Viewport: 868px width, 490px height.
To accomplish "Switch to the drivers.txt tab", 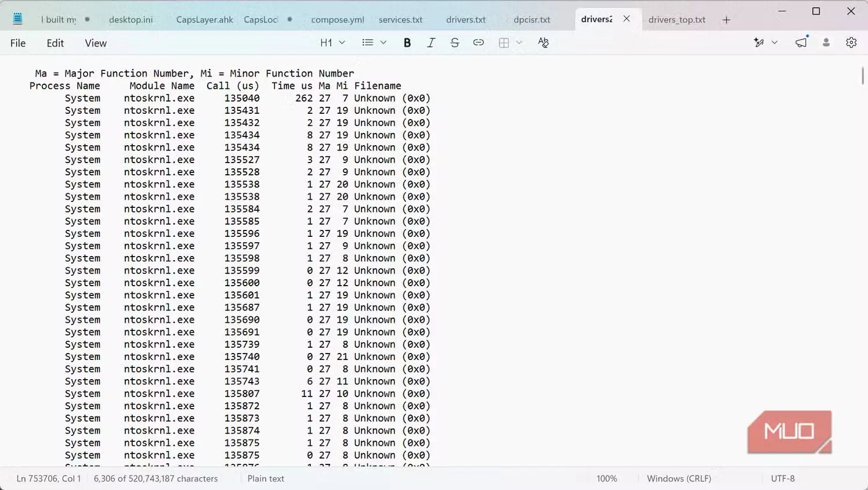I will (466, 20).
